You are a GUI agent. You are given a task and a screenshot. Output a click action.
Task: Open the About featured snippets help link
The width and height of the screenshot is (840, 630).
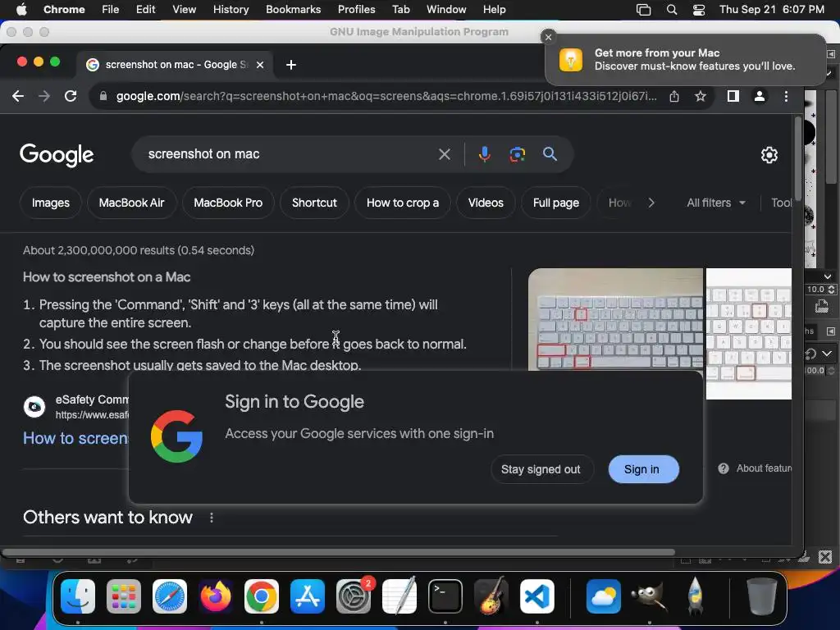756,468
